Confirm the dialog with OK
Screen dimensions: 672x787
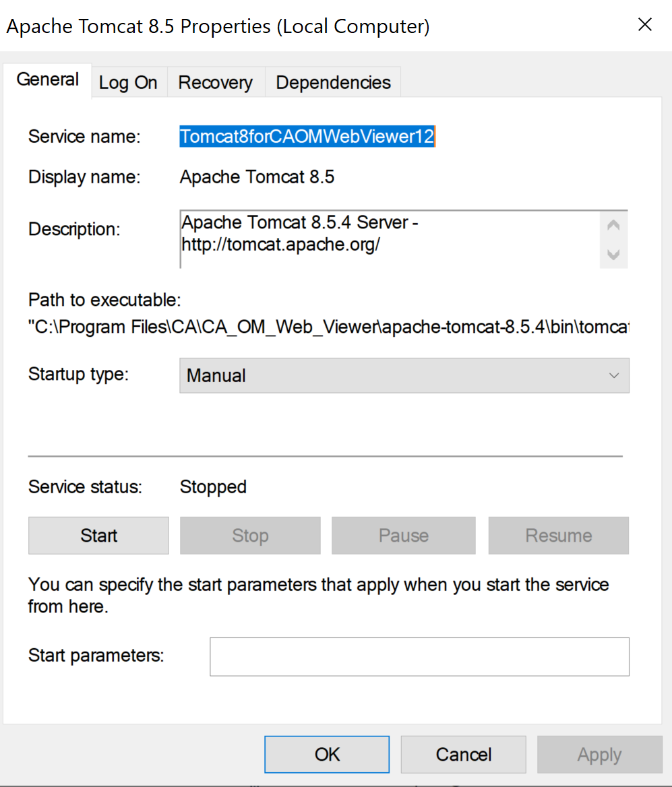pyautogui.click(x=327, y=755)
